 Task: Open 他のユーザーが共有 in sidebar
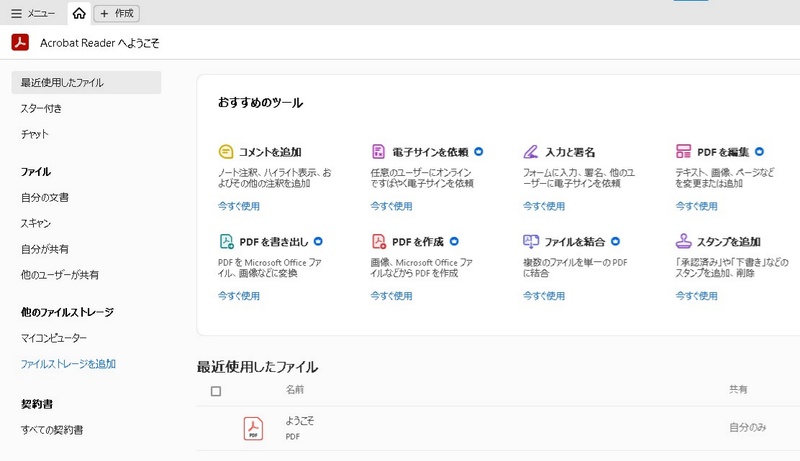pos(60,275)
